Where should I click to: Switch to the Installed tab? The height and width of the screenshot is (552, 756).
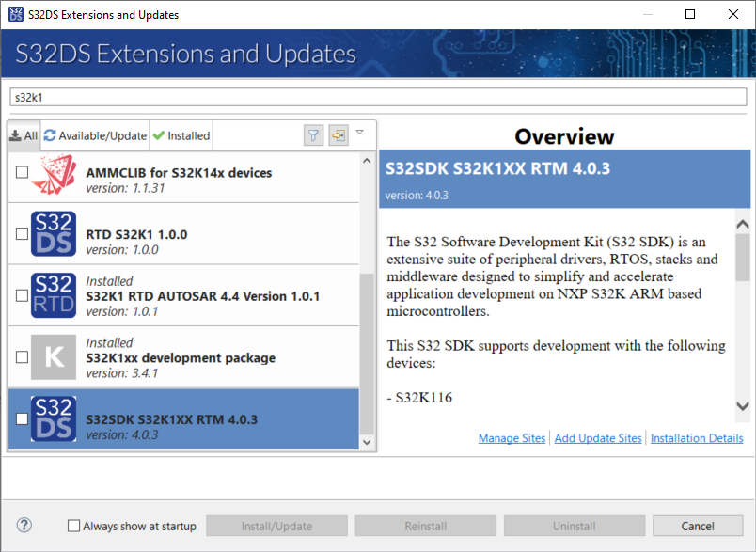181,135
